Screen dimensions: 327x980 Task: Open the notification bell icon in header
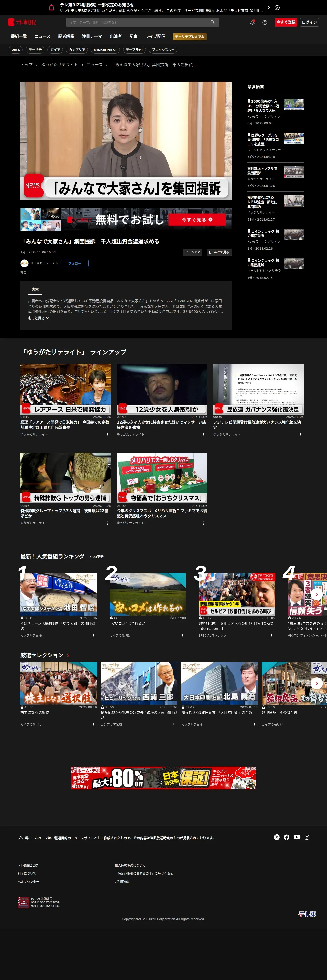pyautogui.click(x=252, y=22)
